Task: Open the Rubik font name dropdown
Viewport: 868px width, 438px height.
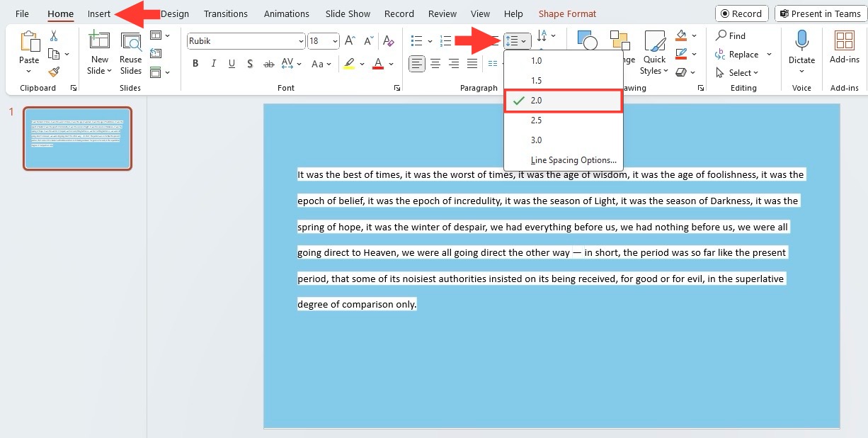Action: [x=301, y=41]
